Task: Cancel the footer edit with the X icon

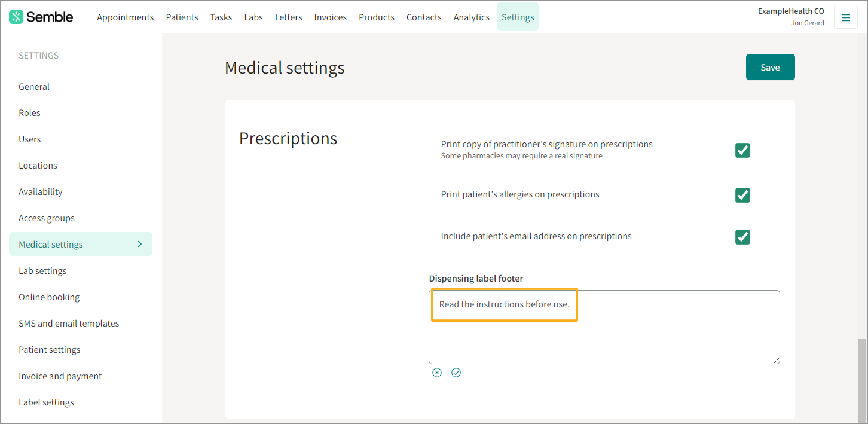Action: pos(437,373)
